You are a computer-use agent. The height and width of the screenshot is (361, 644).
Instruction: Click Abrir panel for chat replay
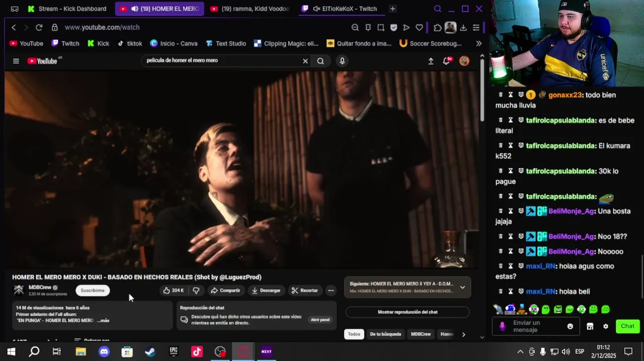(x=320, y=320)
